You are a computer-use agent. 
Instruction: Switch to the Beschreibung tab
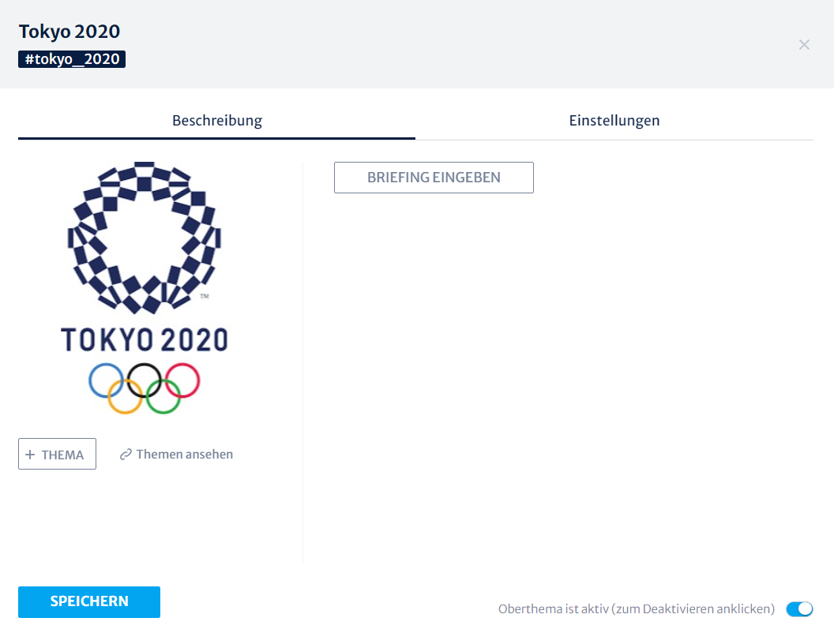tap(217, 121)
